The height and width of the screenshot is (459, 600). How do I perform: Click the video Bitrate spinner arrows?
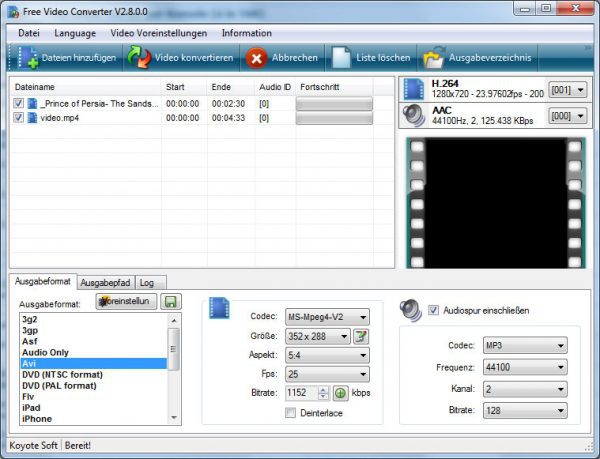[x=323, y=393]
